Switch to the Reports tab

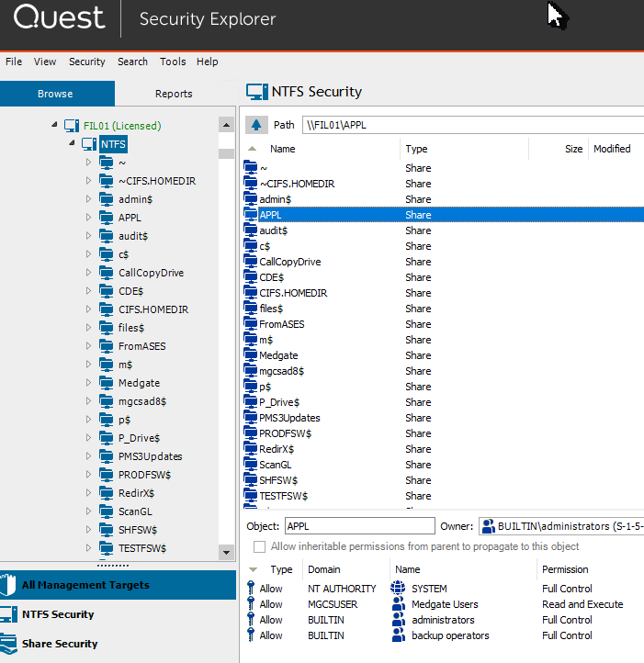[174, 94]
